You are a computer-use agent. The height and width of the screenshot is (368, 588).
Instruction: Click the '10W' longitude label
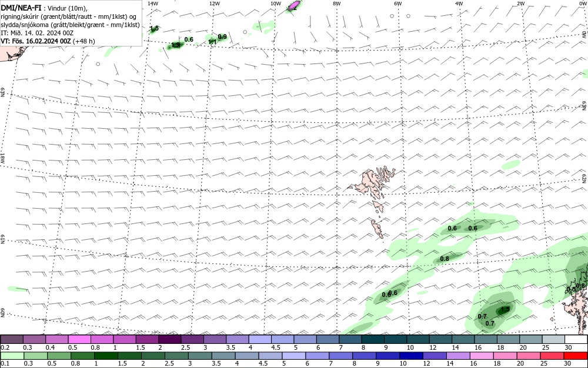[276, 4]
